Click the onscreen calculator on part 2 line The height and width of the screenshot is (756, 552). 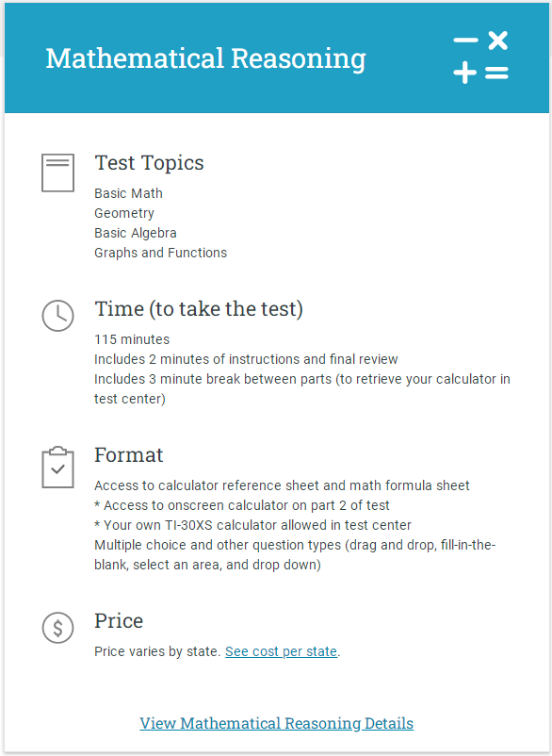pos(242,505)
